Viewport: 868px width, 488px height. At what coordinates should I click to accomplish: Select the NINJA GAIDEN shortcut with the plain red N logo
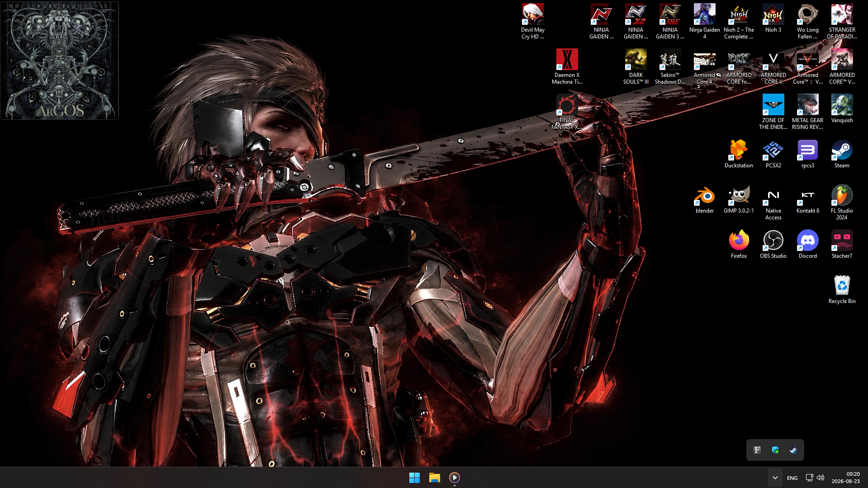(x=601, y=21)
